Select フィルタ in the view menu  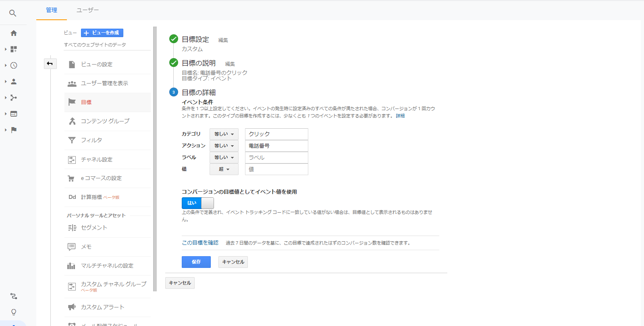pos(108,140)
